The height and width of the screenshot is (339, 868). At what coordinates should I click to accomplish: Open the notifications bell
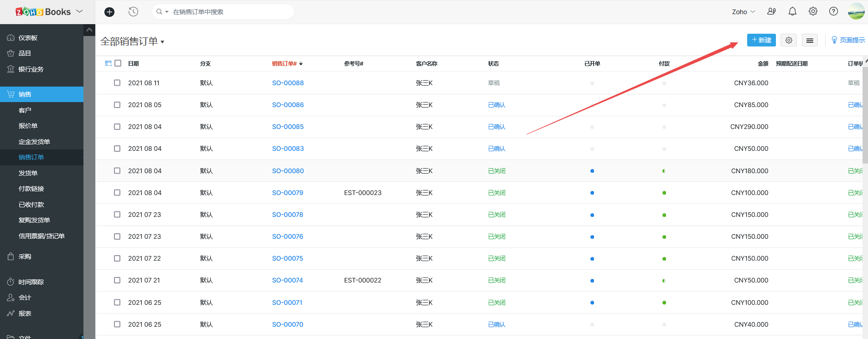click(x=792, y=12)
